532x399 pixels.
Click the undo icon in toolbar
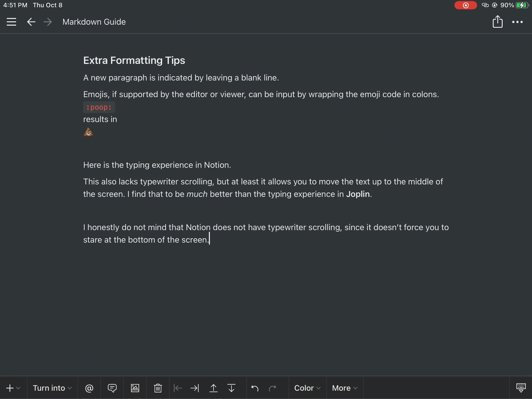pos(254,388)
